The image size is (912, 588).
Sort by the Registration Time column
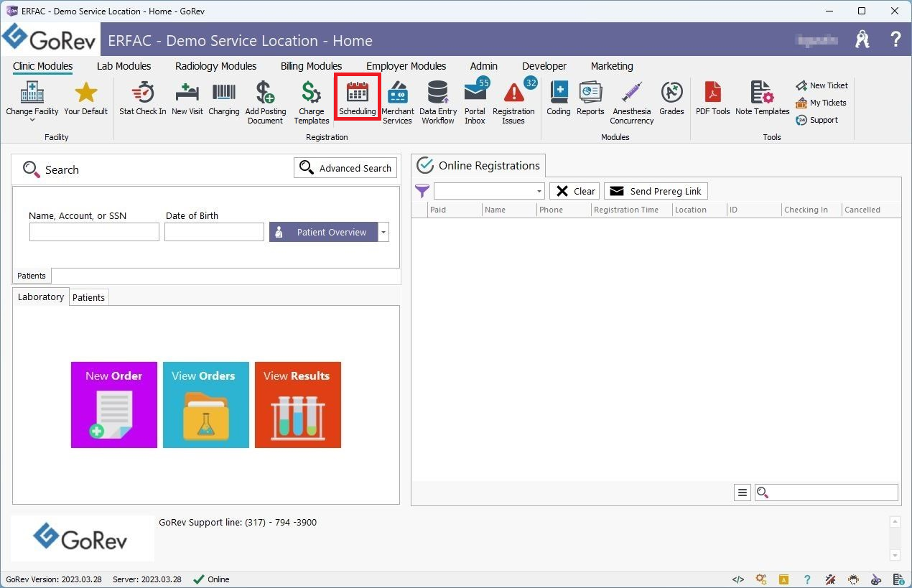click(631, 210)
